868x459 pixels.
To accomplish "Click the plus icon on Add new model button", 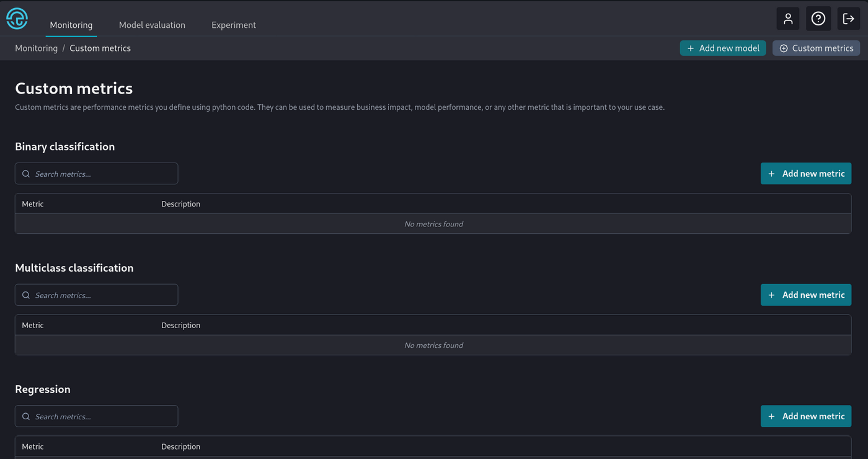I will pyautogui.click(x=690, y=48).
